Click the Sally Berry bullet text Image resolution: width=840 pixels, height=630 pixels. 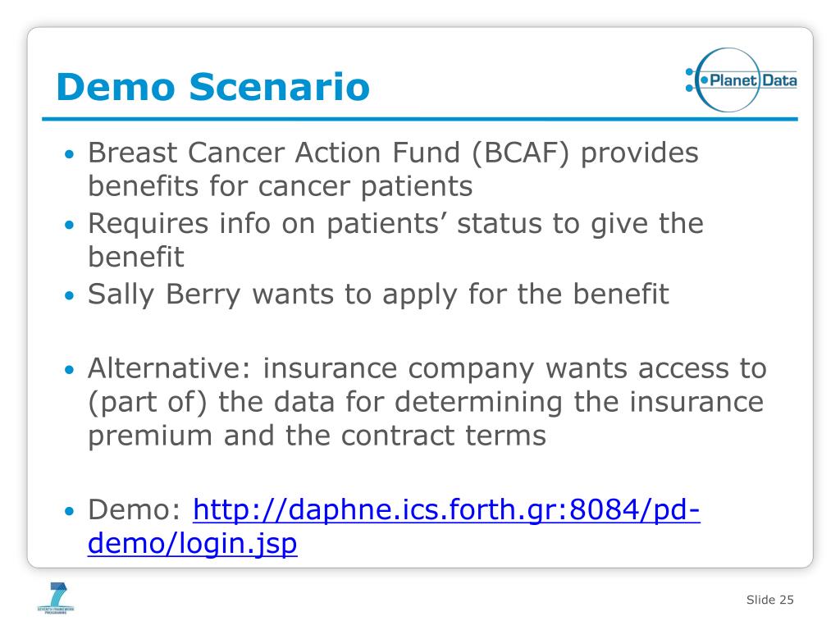click(378, 294)
